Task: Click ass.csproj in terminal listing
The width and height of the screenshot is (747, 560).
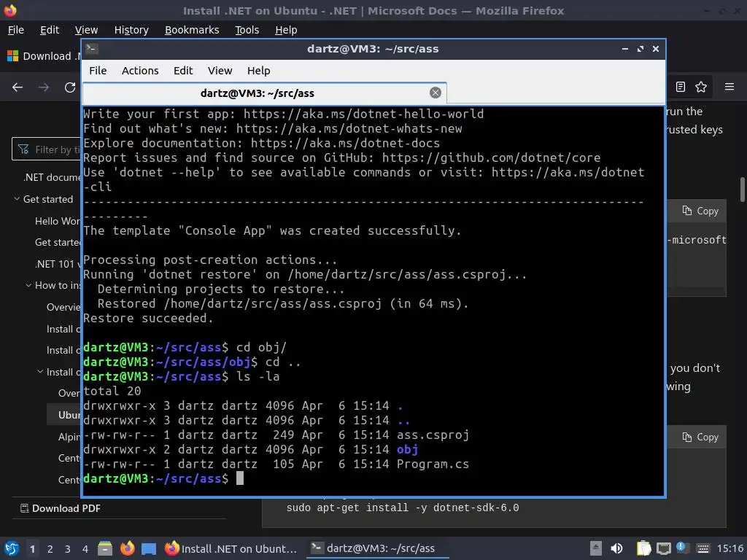Action: click(x=433, y=435)
